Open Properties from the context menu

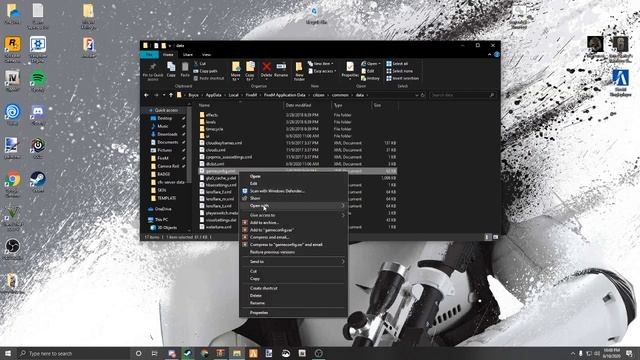pyautogui.click(x=259, y=313)
